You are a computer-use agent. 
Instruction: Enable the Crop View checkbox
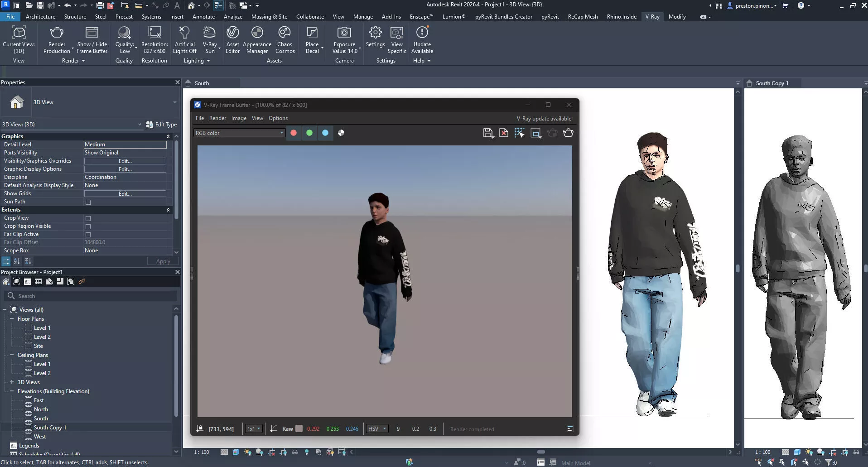(x=88, y=218)
